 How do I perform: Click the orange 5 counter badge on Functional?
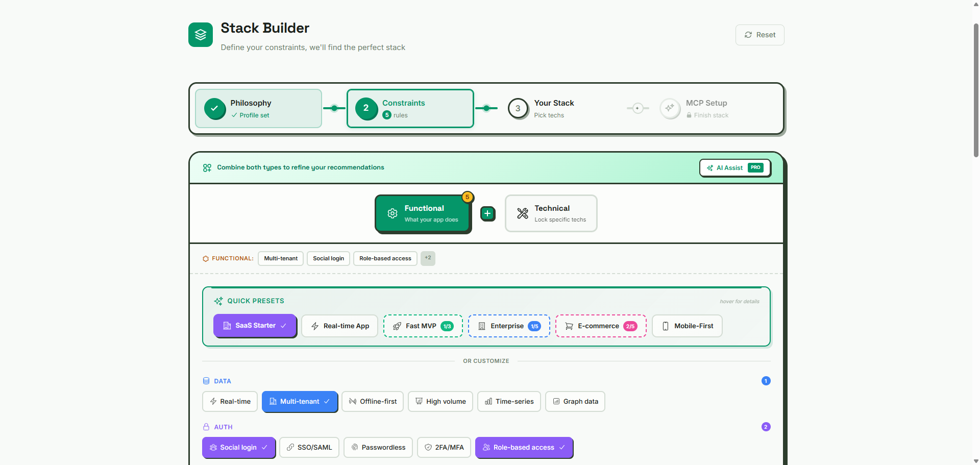point(467,197)
